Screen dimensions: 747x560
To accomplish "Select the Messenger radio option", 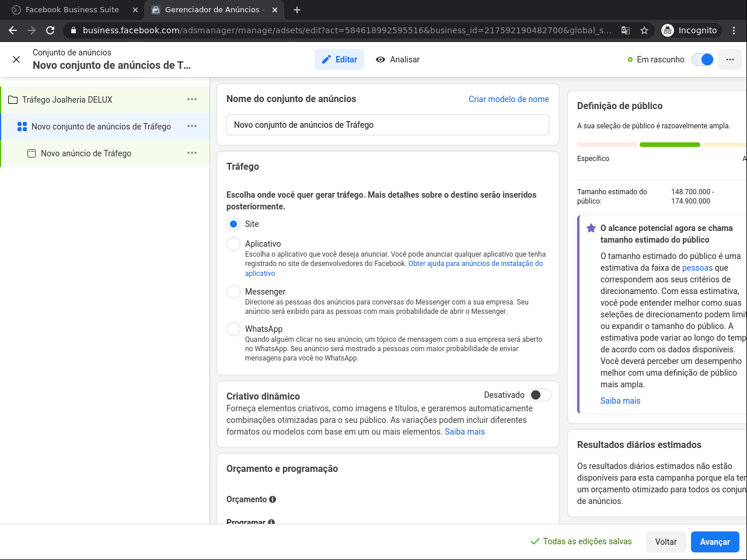I will (x=233, y=292).
